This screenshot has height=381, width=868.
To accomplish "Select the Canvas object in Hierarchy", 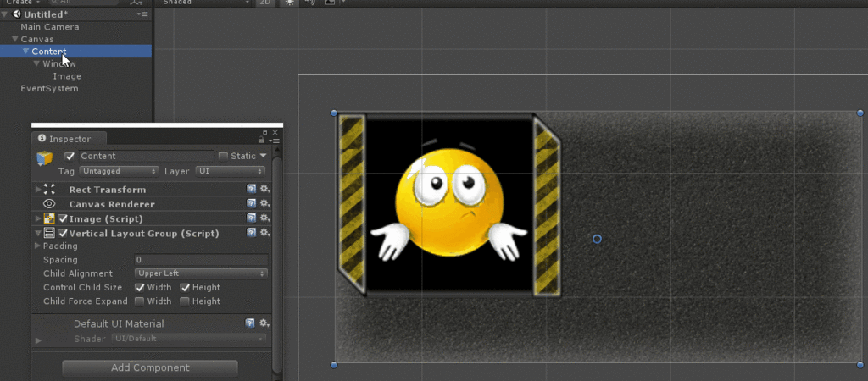I will tap(37, 39).
